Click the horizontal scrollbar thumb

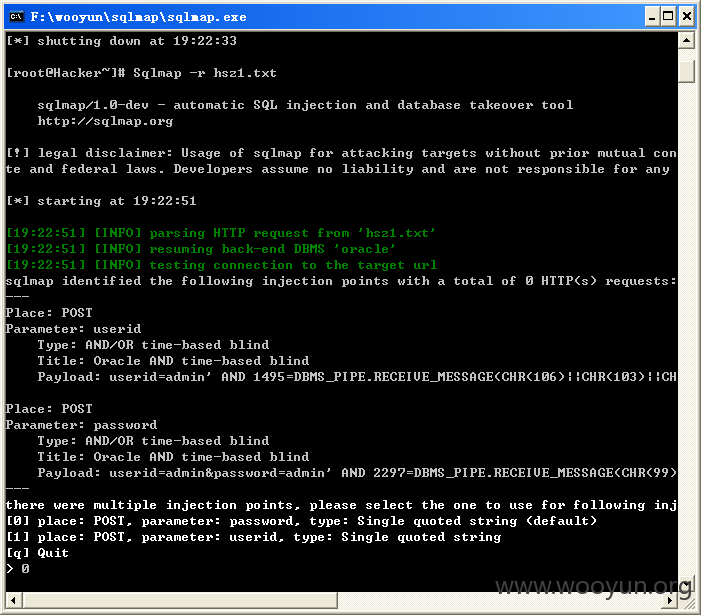[180, 600]
